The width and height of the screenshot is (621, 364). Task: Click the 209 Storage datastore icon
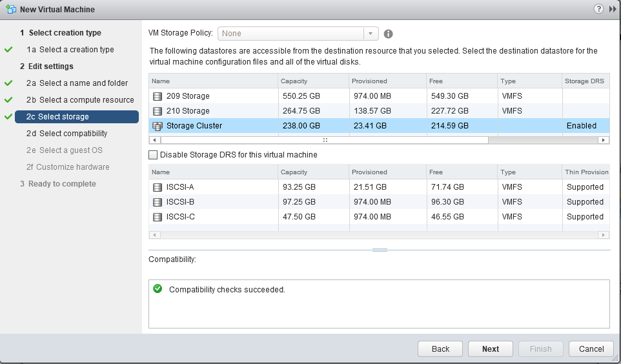click(x=158, y=96)
